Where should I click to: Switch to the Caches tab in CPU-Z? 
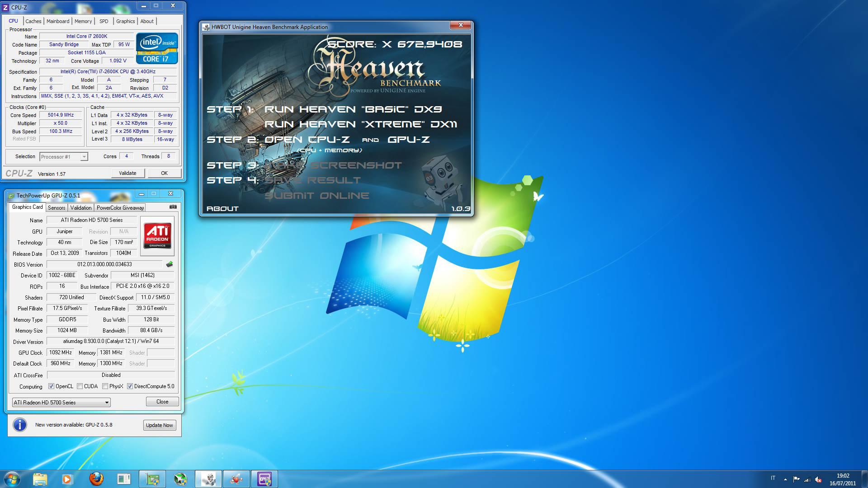[x=33, y=21]
